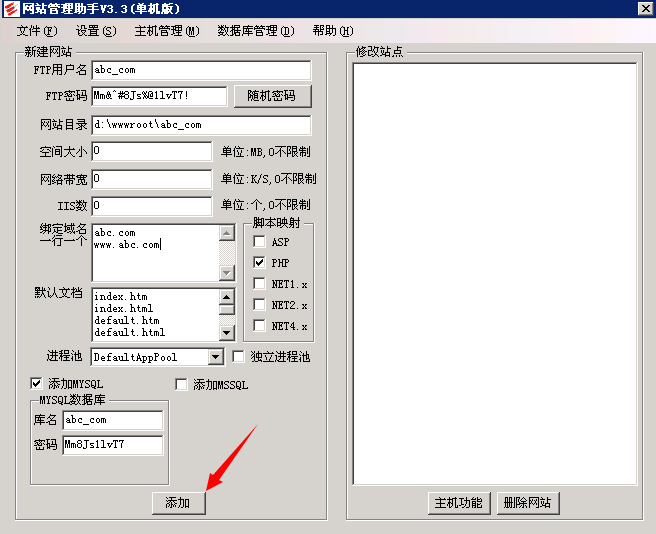Enable the NET4.x checkbox
This screenshot has width=656, height=534.
click(x=259, y=326)
